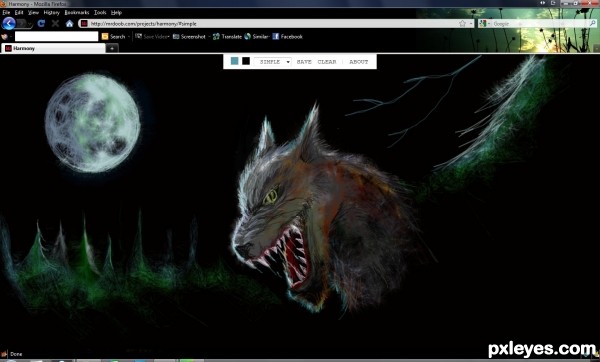Open the SIMPLE brush style dropdown

tap(273, 62)
